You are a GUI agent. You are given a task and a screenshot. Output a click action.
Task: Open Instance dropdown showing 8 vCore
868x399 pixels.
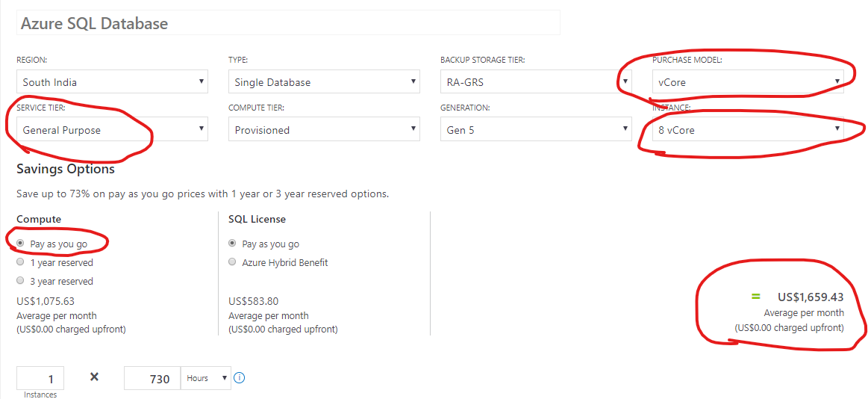point(748,129)
